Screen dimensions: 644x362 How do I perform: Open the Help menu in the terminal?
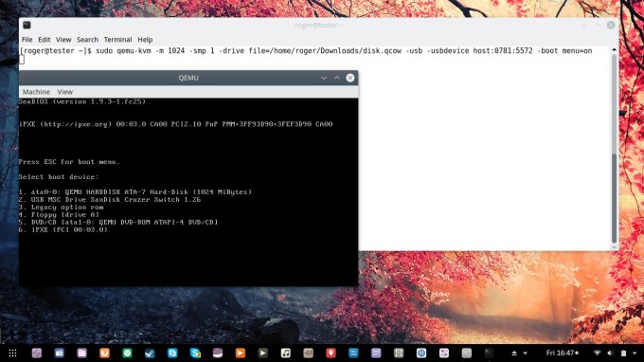(x=145, y=40)
